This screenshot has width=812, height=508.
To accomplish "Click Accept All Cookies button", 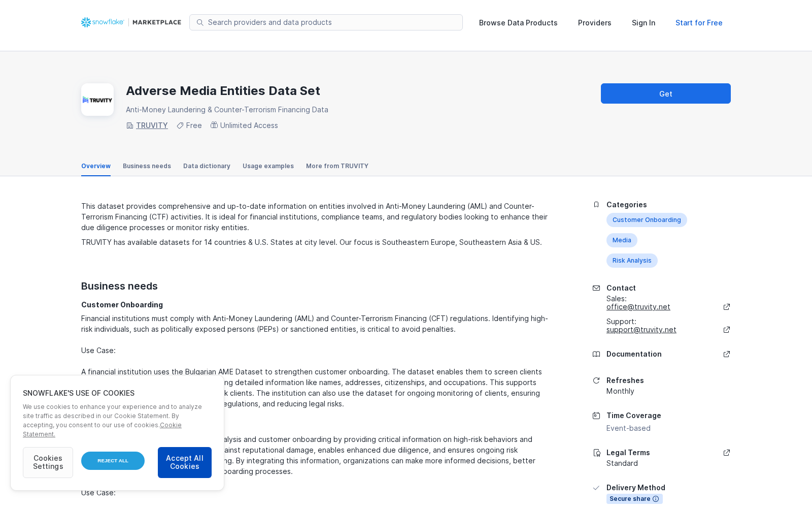I will tap(185, 462).
